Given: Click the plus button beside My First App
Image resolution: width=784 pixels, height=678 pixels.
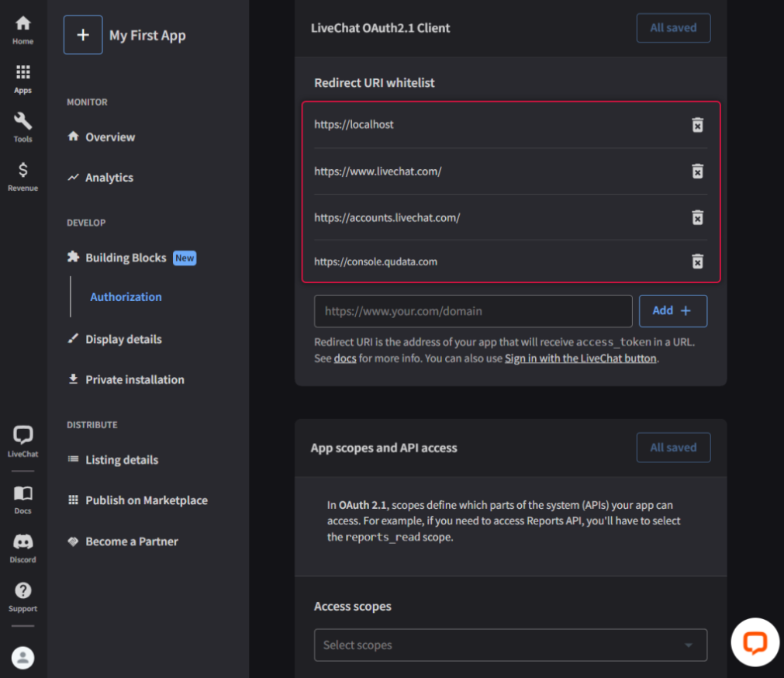Looking at the screenshot, I should pyautogui.click(x=83, y=35).
